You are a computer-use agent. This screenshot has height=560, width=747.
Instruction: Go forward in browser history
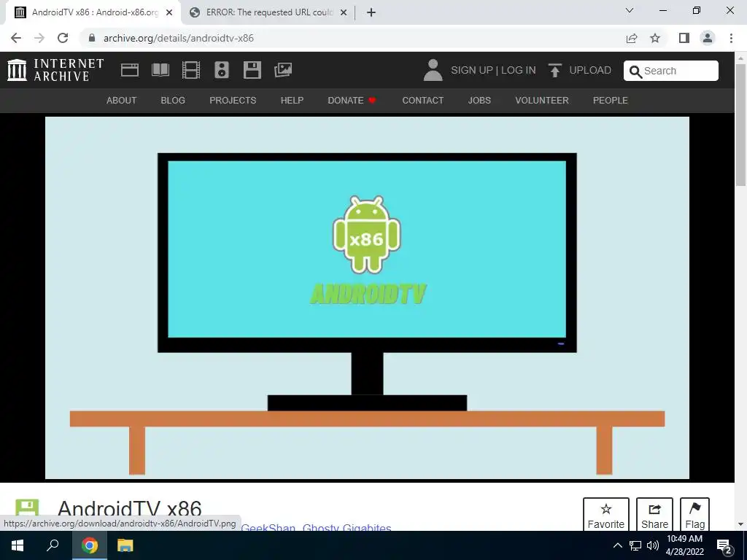[x=39, y=38]
